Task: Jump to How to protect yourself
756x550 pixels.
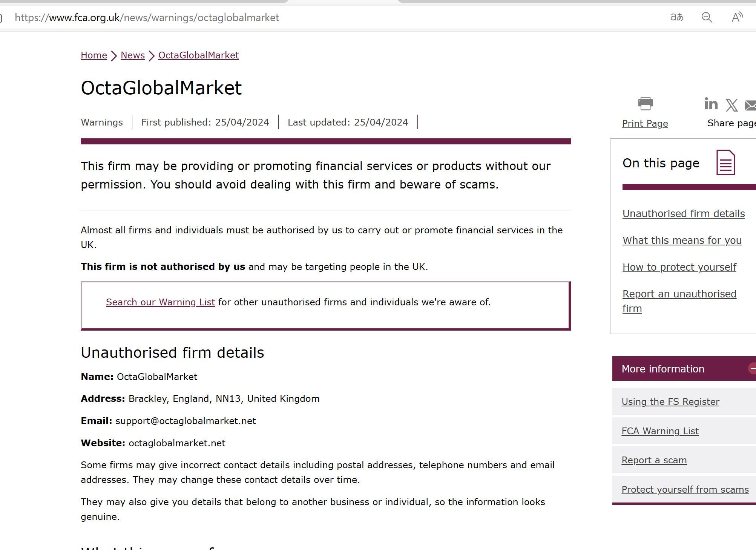Action: pos(679,267)
